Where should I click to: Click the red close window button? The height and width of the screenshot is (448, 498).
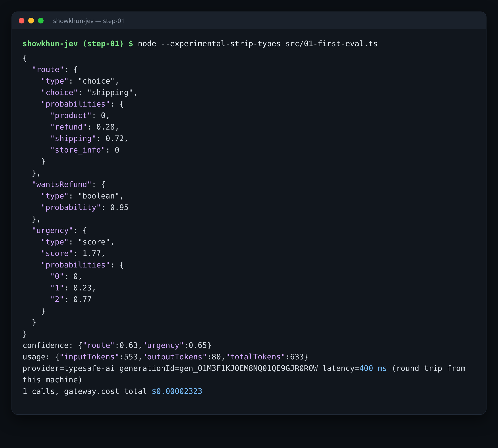click(22, 21)
